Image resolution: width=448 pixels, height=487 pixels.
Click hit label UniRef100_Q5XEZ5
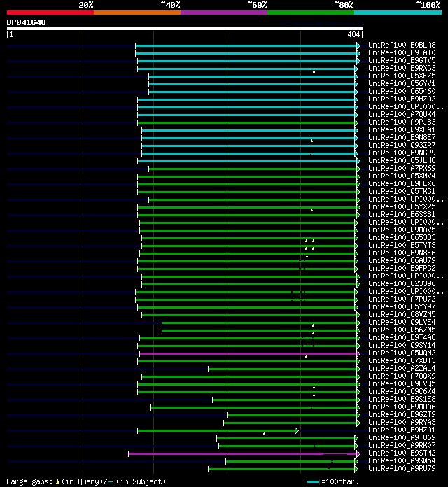tap(402, 76)
